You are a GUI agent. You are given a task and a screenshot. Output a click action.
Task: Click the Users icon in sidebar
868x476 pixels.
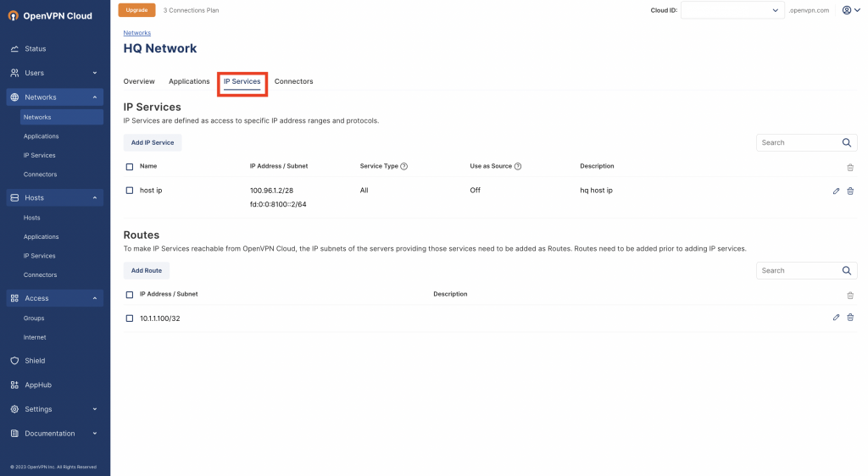[x=15, y=73]
